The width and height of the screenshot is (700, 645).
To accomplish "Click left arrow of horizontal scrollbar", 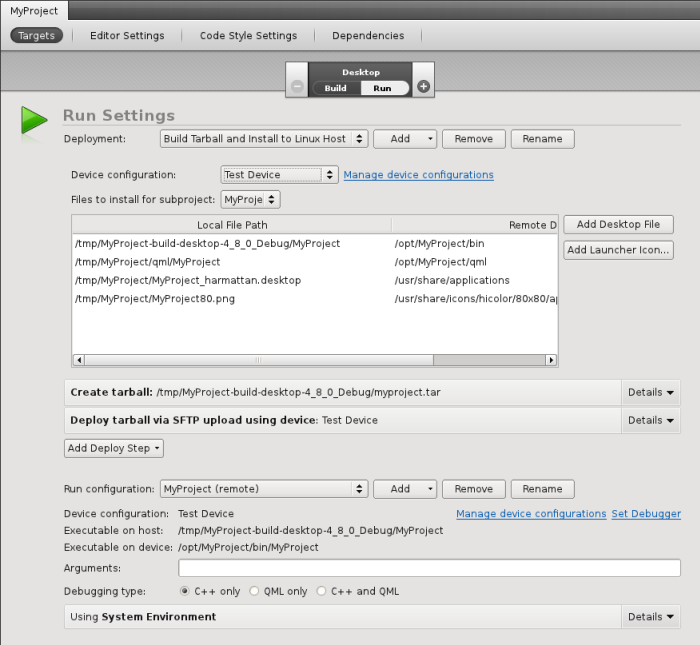I will point(79,360).
